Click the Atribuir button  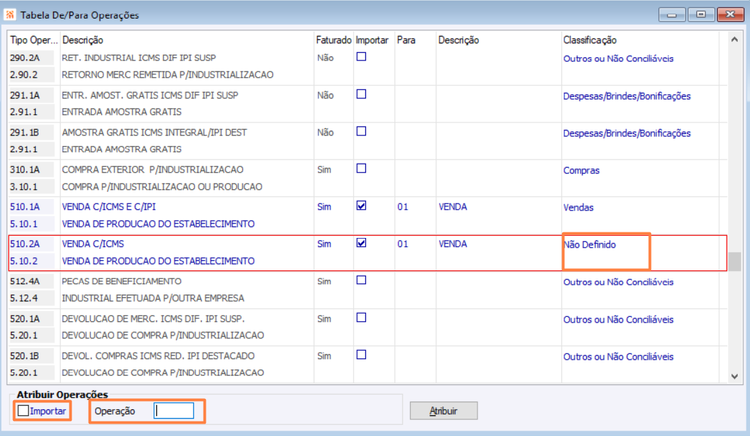(443, 411)
